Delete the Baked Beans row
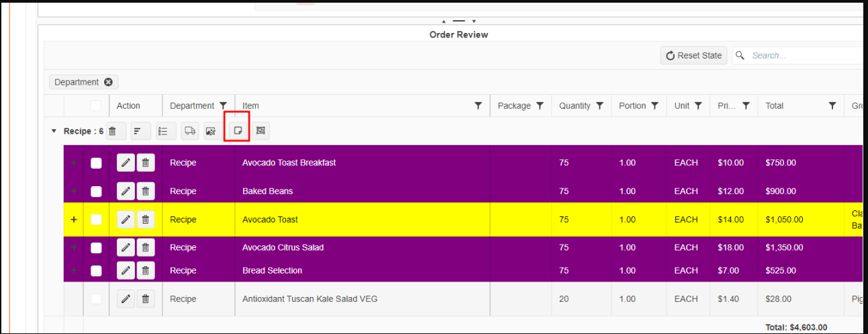Screen dimensions: 868x334 pos(146,192)
